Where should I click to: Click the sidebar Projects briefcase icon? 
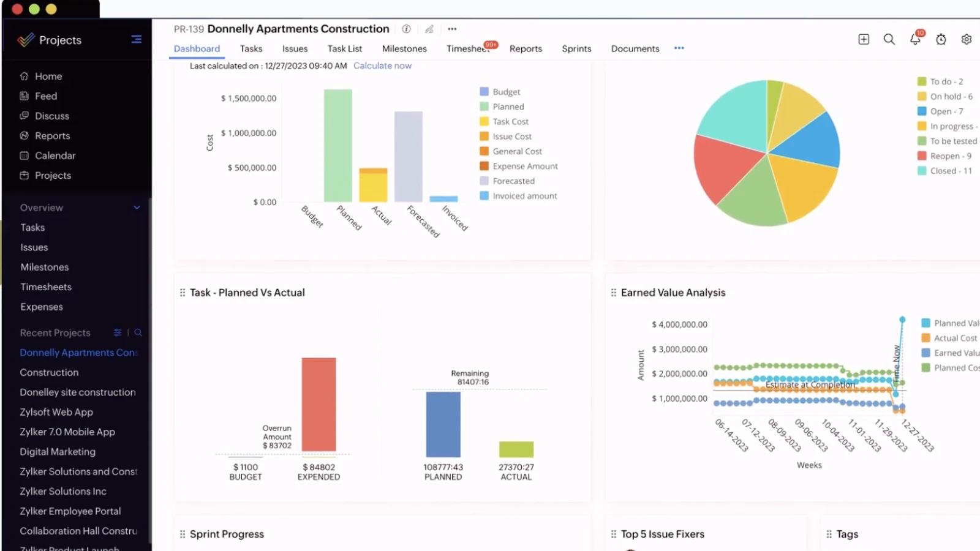(x=24, y=175)
